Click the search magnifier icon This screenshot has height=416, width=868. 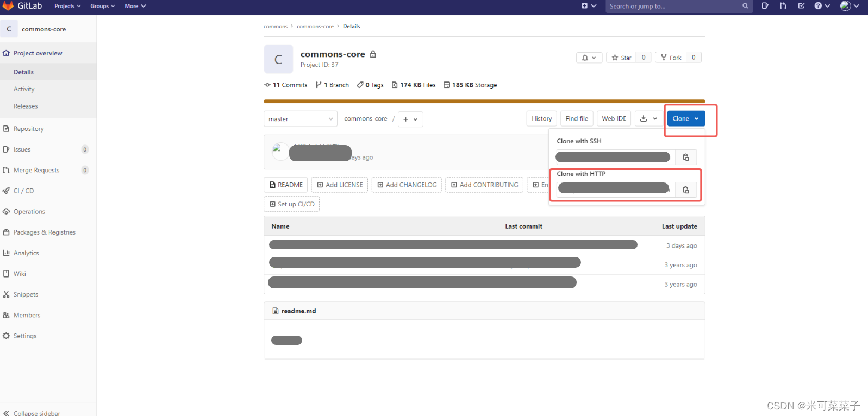click(x=745, y=6)
